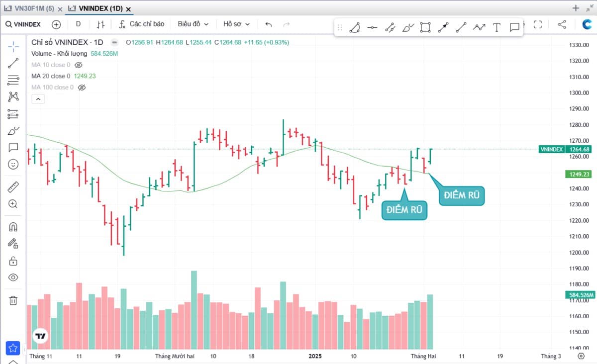Open chart settings gear at bottom right
597x364 pixels.
[581, 356]
